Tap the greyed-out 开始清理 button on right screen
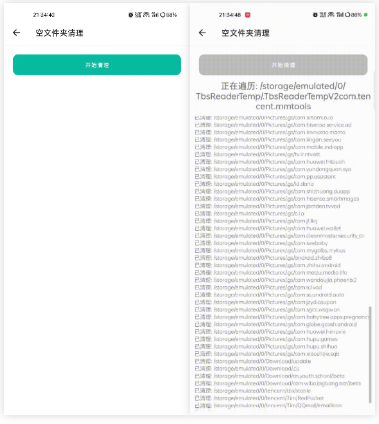 pyautogui.click(x=283, y=65)
